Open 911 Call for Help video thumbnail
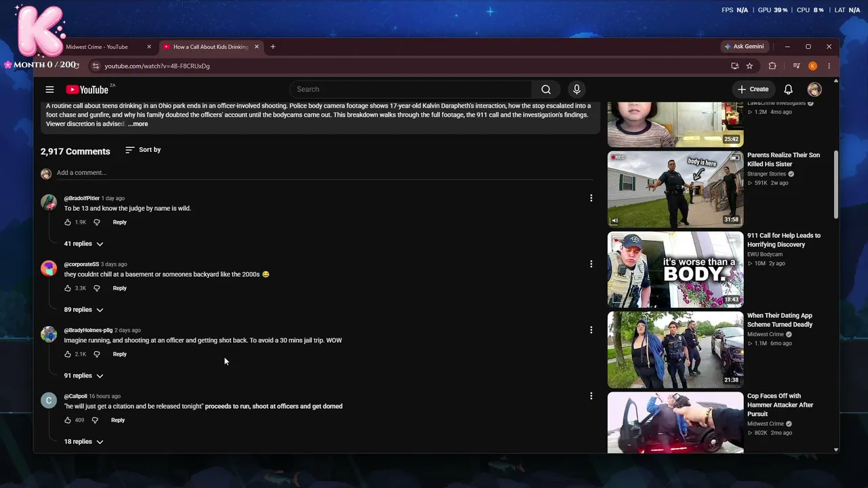The height and width of the screenshot is (488, 868). click(x=675, y=270)
